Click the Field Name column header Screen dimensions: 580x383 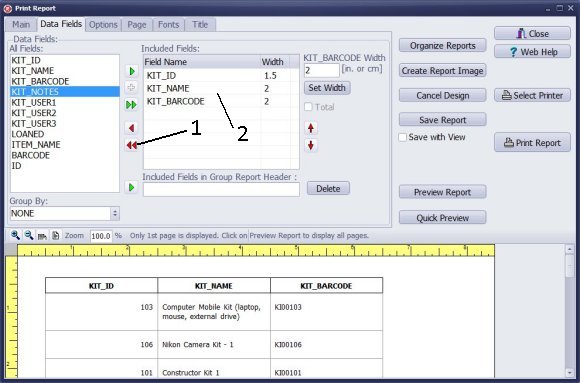202,62
